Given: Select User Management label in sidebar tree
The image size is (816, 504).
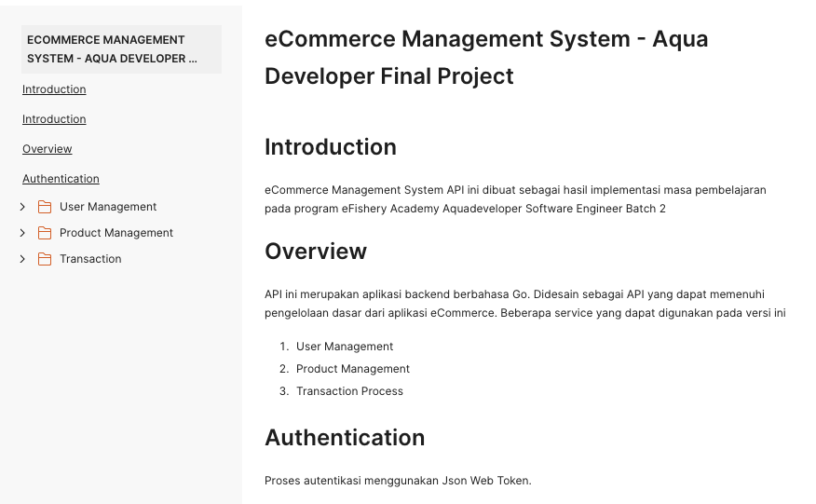Looking at the screenshot, I should coord(108,207).
